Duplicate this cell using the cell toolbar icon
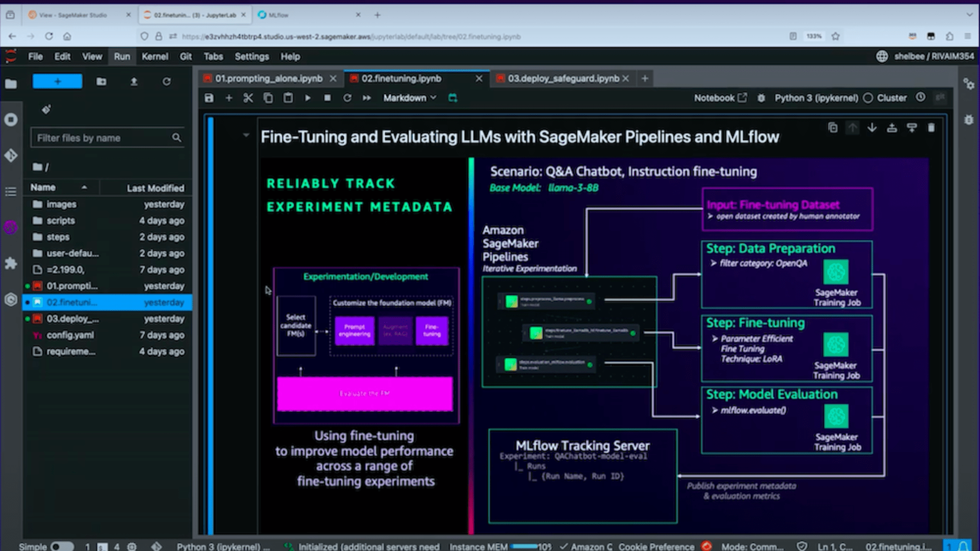 coord(833,128)
